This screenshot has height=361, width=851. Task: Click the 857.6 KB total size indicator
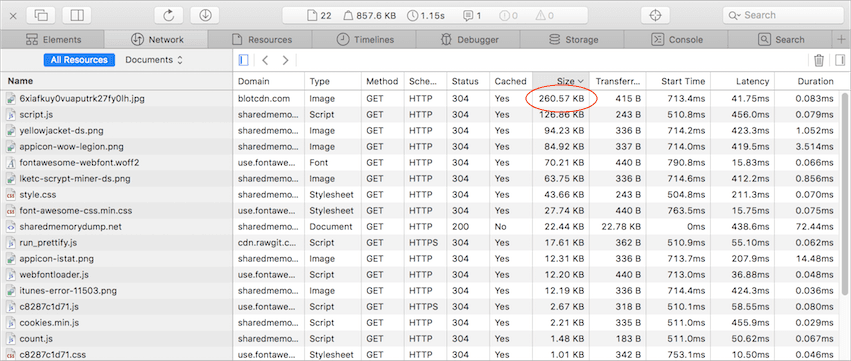pyautogui.click(x=370, y=16)
